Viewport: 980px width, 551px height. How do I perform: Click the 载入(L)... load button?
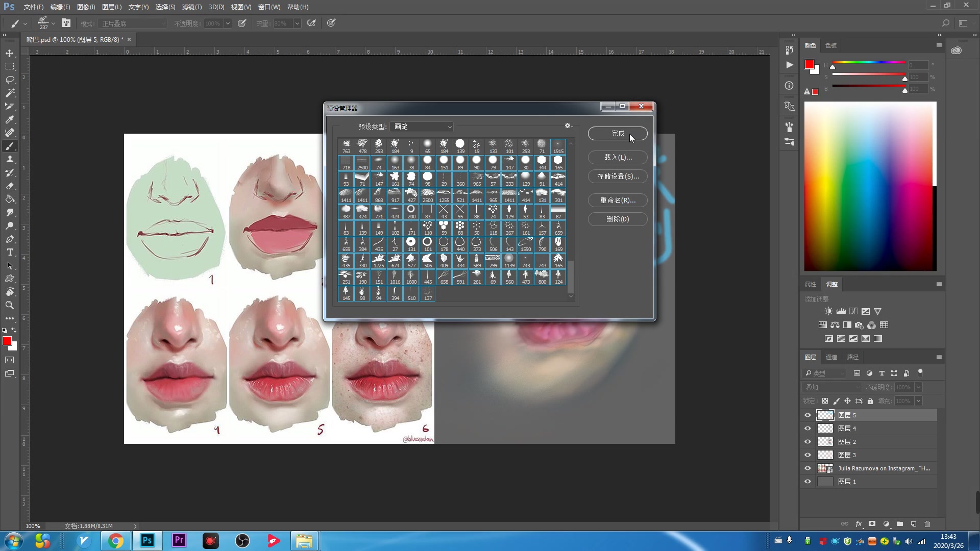[617, 157]
